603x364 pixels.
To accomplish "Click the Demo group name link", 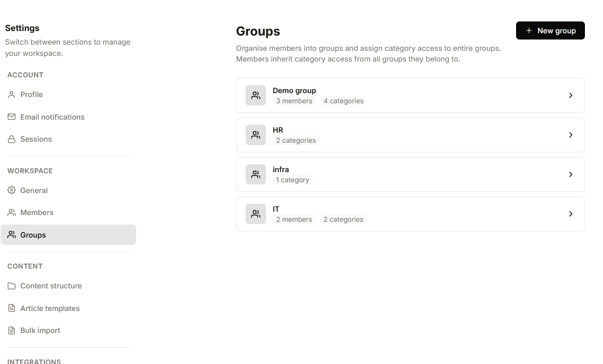I will [x=294, y=90].
